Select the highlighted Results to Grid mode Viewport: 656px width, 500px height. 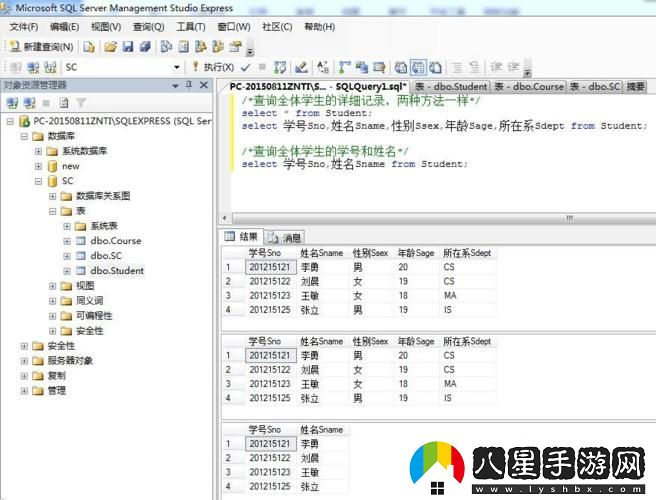tap(418, 67)
